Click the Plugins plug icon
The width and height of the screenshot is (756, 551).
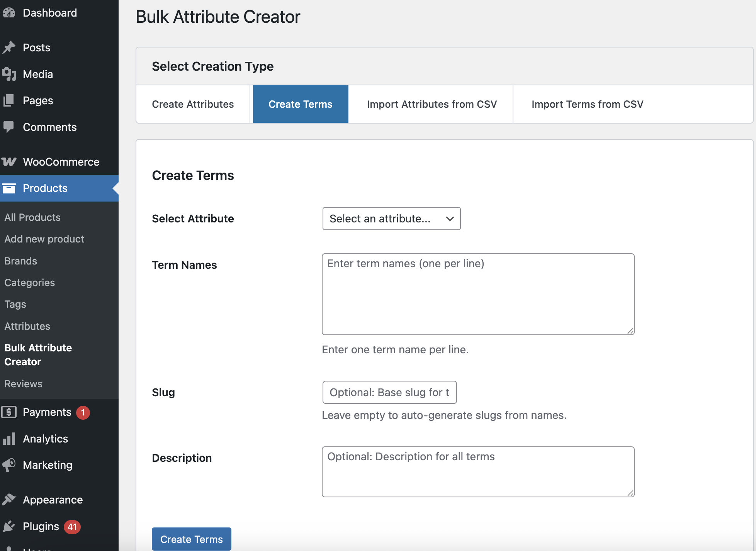[9, 526]
